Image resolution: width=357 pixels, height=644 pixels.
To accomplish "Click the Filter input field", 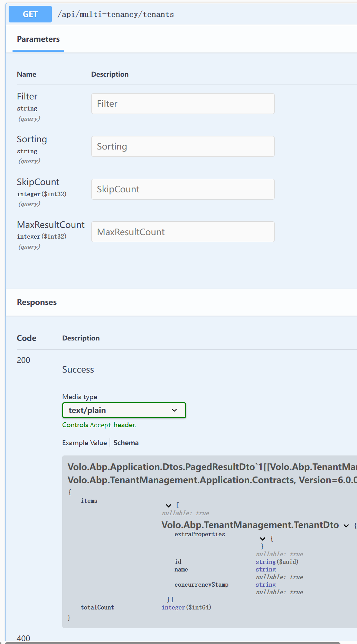I will (x=182, y=104).
